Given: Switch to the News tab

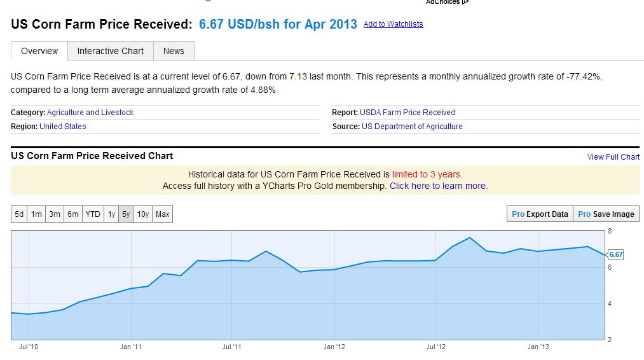Looking at the screenshot, I should (x=174, y=51).
